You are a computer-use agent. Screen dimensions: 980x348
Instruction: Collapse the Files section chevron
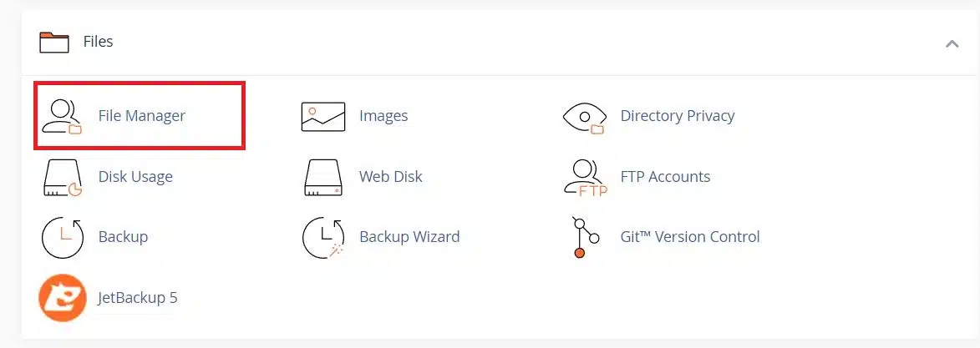[x=952, y=43]
